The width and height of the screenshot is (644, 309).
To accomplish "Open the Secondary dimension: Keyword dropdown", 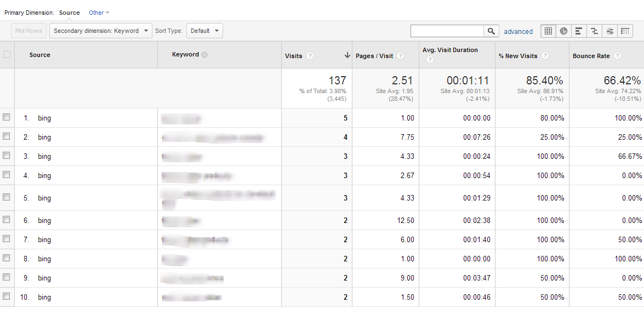I will [x=100, y=31].
